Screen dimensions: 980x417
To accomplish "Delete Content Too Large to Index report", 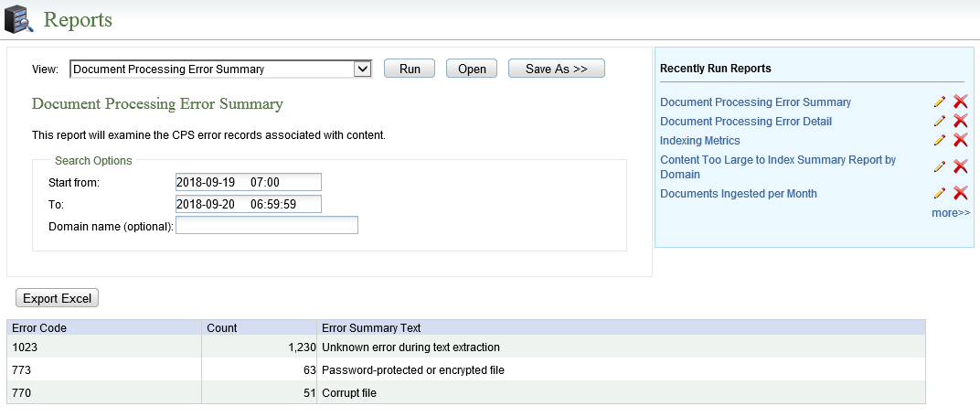I will [x=961, y=167].
